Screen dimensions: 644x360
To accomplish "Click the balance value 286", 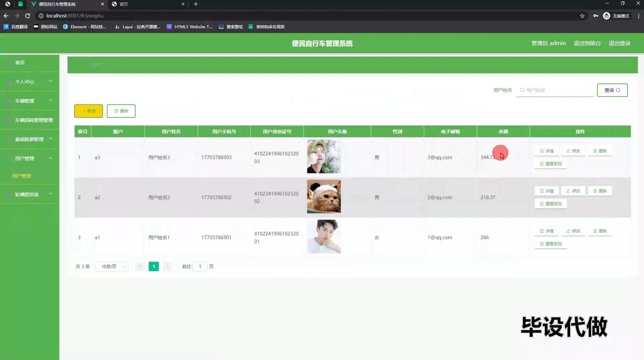I will tap(484, 237).
